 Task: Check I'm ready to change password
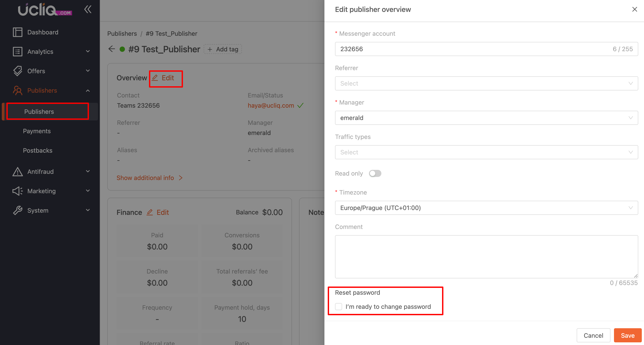[x=339, y=307]
